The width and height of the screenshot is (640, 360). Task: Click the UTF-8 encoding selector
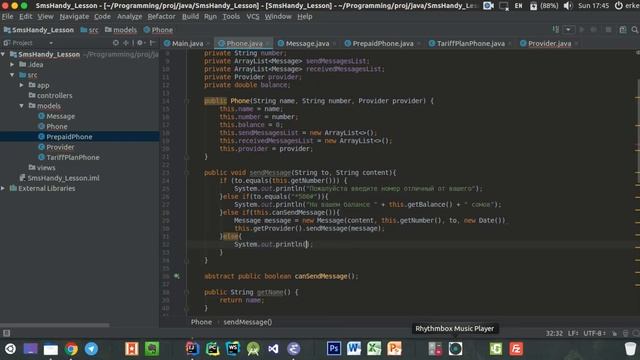(594, 333)
